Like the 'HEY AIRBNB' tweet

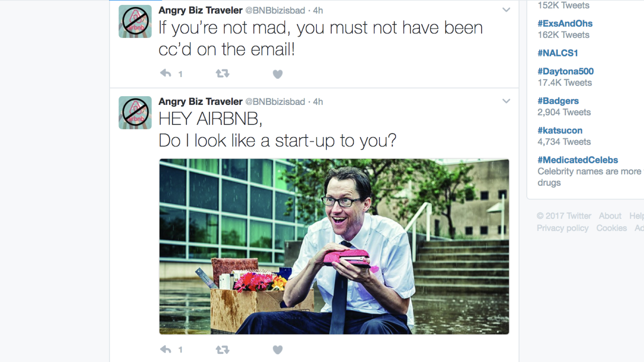point(278,350)
